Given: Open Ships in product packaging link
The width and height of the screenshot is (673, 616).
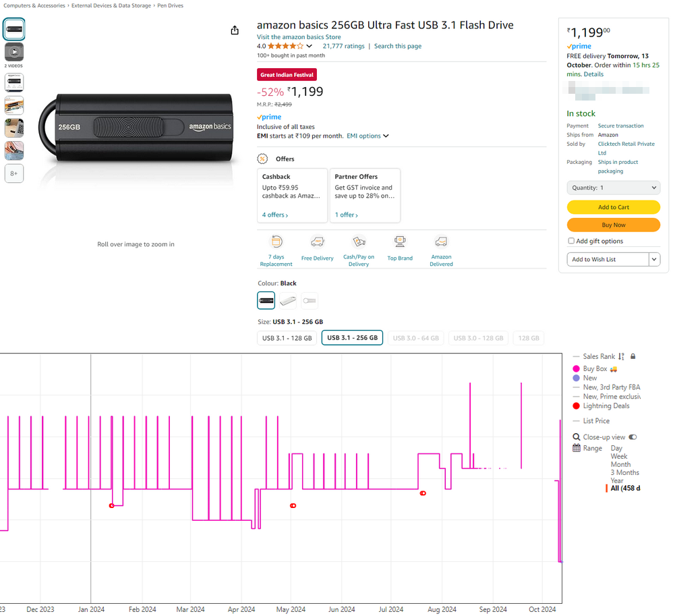Looking at the screenshot, I should (x=618, y=166).
